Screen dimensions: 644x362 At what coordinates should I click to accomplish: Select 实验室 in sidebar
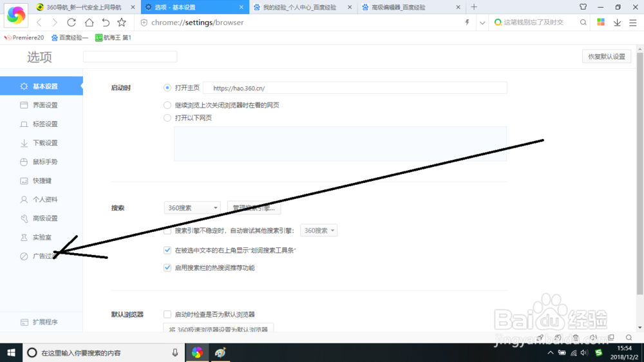[x=41, y=238]
